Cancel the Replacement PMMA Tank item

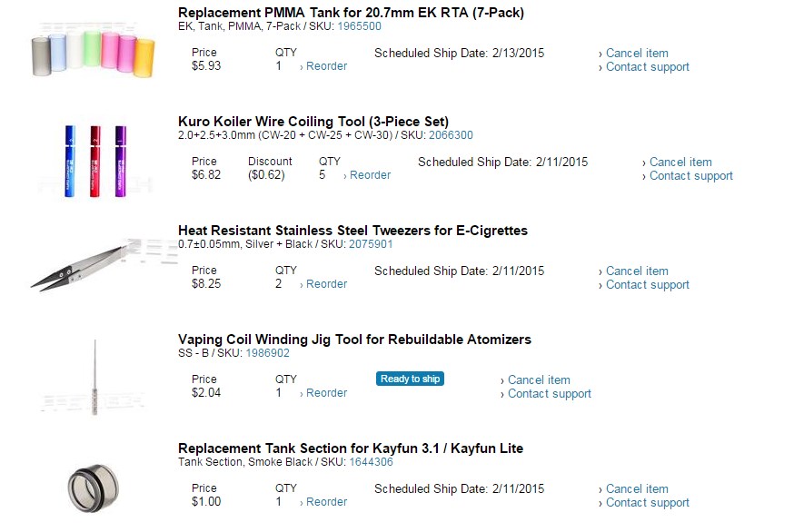point(637,54)
